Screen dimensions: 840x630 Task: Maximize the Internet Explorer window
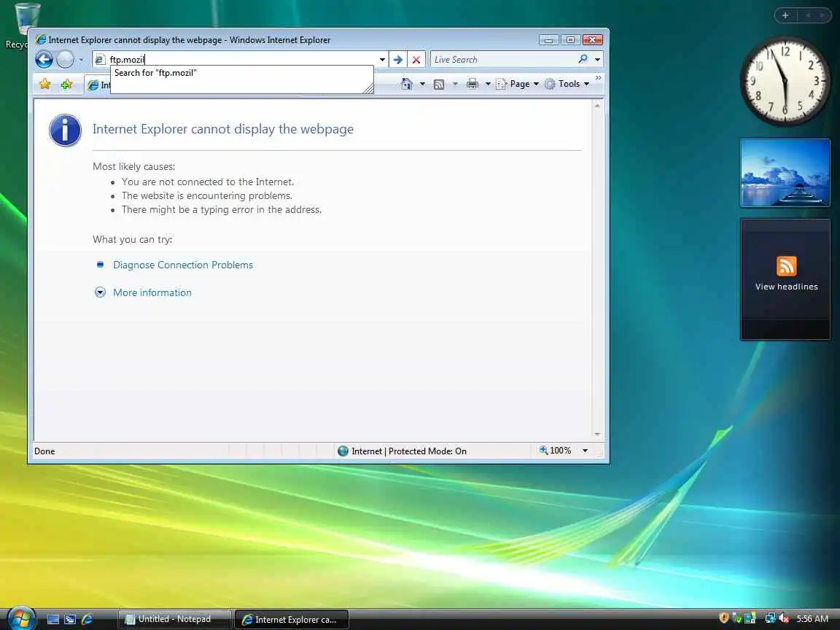pos(570,40)
